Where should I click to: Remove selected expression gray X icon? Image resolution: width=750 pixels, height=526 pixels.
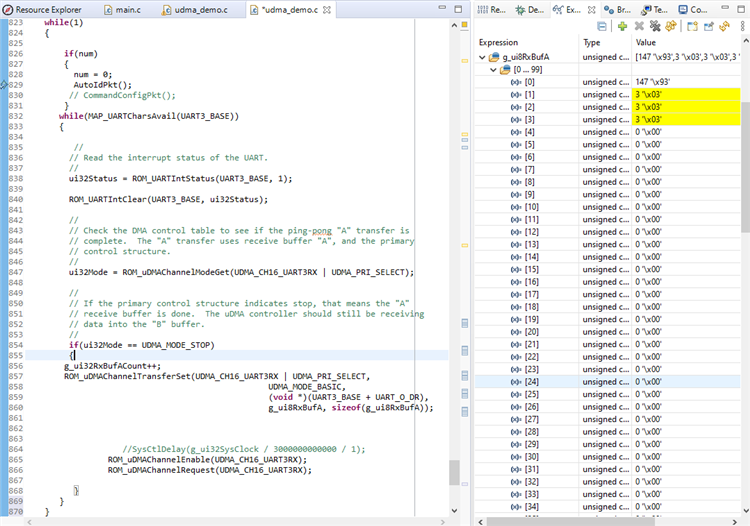click(639, 26)
